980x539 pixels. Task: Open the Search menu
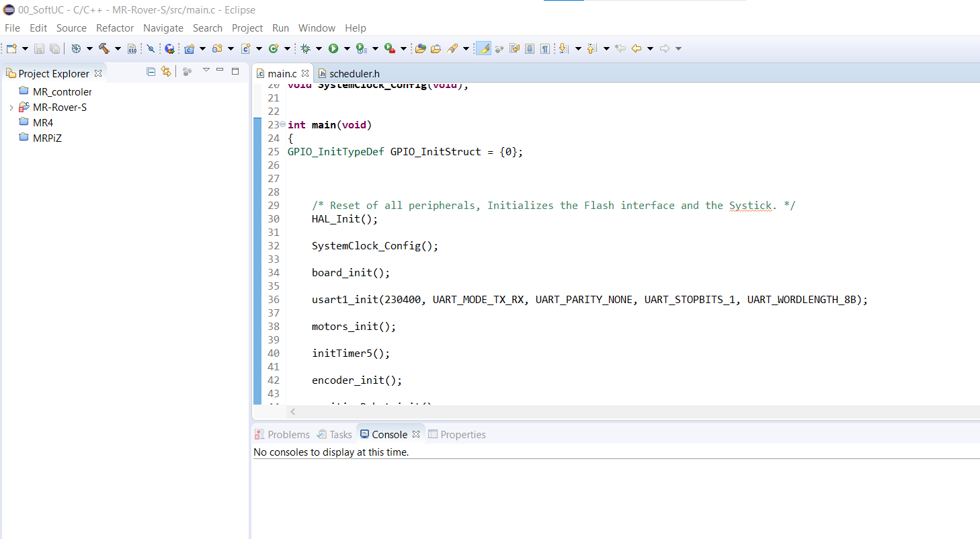208,28
